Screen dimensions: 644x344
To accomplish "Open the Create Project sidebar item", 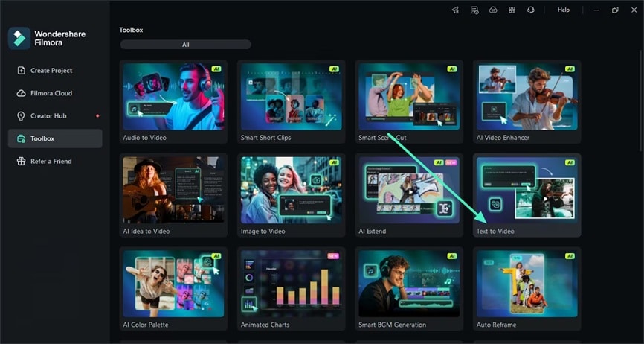I will click(x=55, y=71).
